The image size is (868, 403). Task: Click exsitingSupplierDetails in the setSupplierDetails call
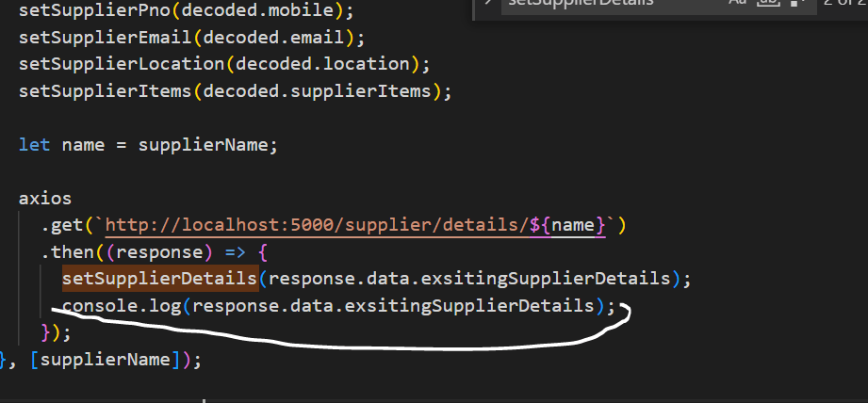pos(546,278)
